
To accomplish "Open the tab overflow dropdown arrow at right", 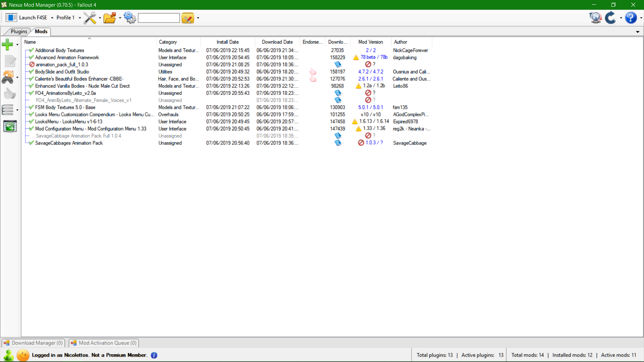I will 637,32.
